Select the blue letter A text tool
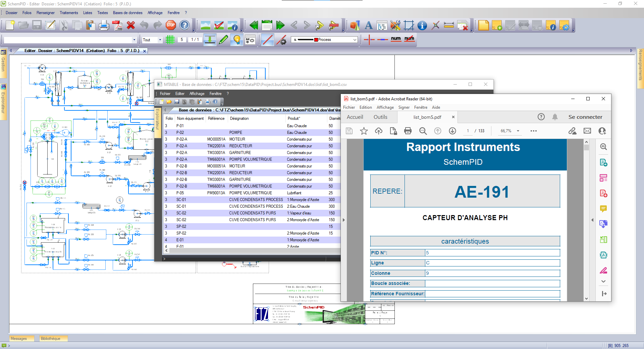Image resolution: width=644 pixels, height=349 pixels. click(x=369, y=25)
